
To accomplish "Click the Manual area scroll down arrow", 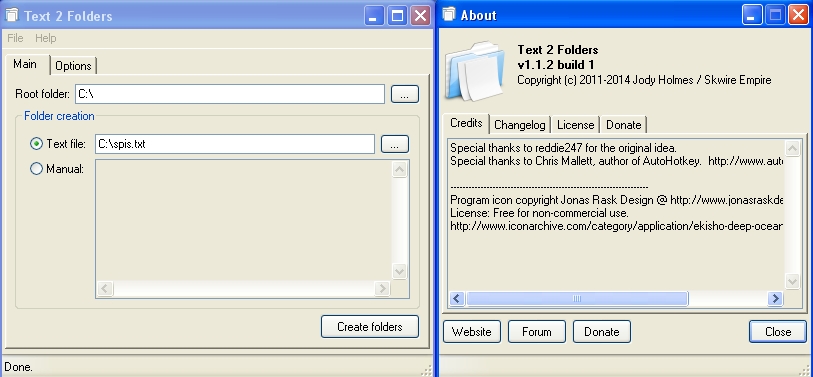I will click(x=399, y=271).
